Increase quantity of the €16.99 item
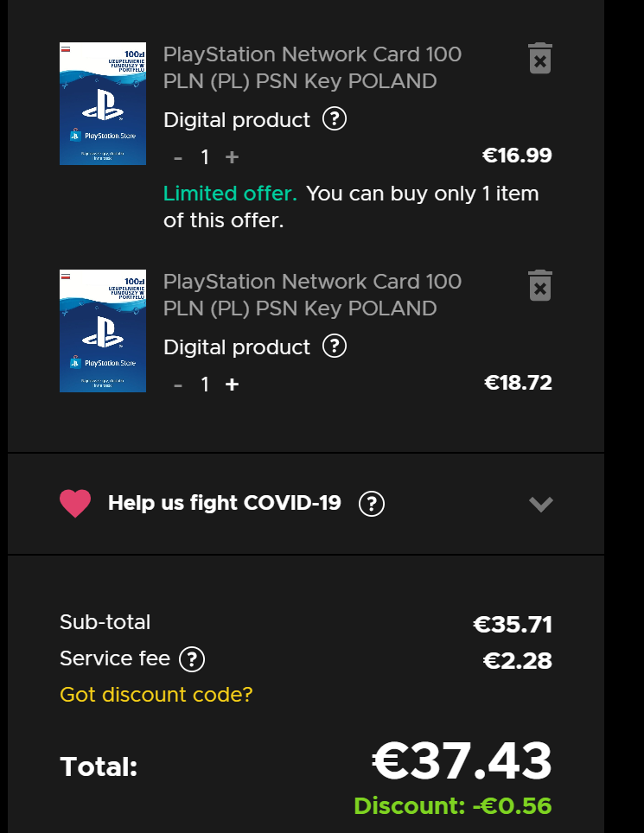 232,157
